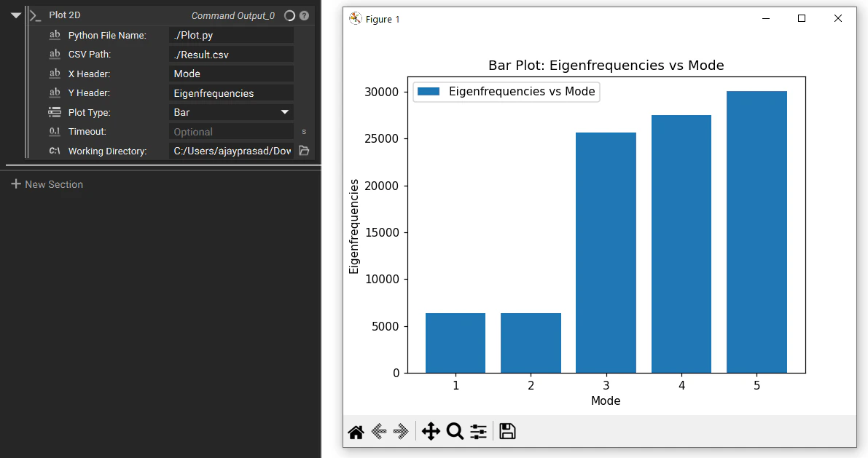Screen dimensions: 868x458
Task: Collapse the Plot 2D section arrow
Action: click(16, 15)
